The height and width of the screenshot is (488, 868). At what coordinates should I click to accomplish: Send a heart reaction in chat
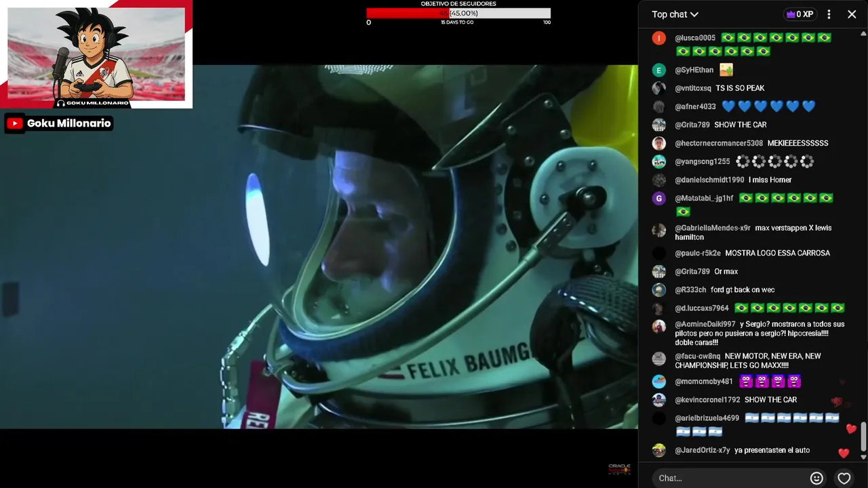point(844,478)
